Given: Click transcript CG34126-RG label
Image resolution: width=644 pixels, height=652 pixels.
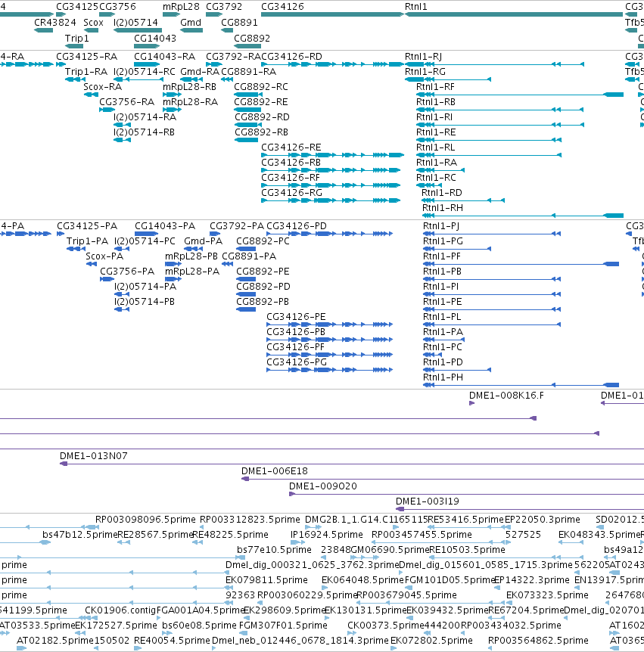Looking at the screenshot, I should (291, 193).
